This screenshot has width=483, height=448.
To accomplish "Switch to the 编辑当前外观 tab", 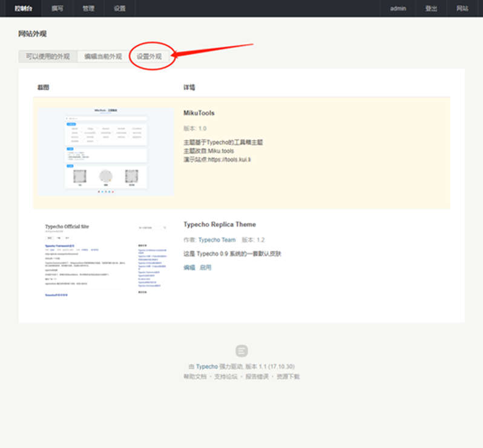I will click(103, 57).
